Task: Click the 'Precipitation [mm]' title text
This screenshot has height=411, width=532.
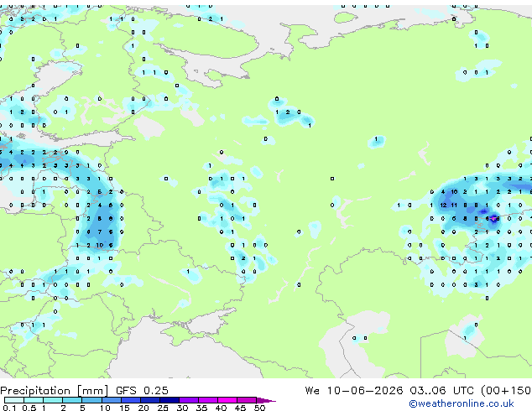Action: point(55,391)
